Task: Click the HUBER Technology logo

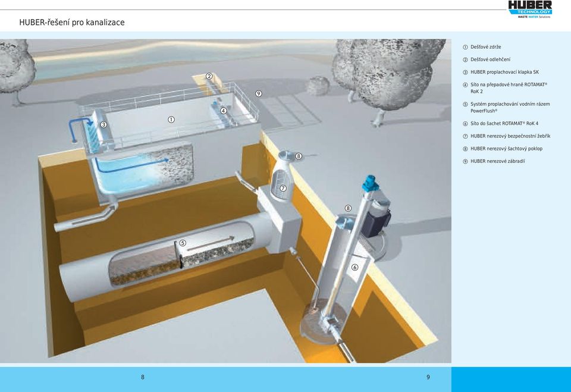Action: point(530,9)
